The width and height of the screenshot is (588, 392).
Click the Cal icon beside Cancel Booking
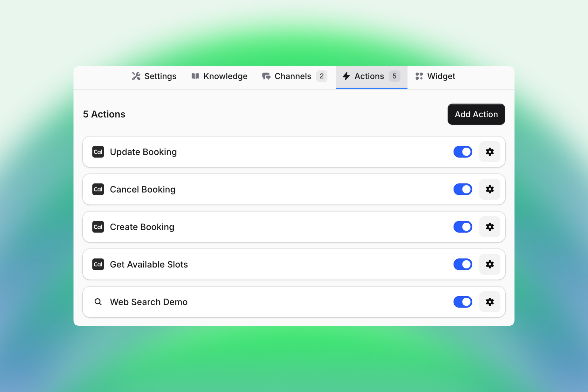pyautogui.click(x=98, y=189)
